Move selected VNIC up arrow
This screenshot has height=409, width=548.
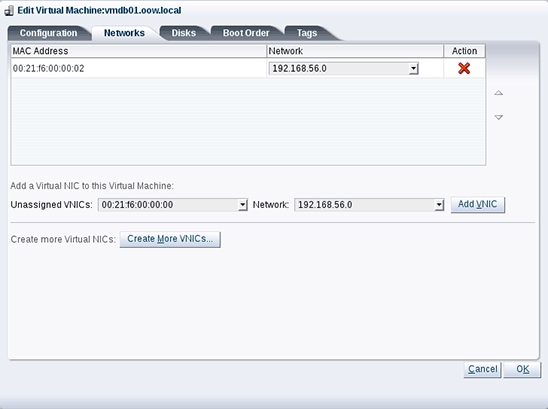coord(499,93)
